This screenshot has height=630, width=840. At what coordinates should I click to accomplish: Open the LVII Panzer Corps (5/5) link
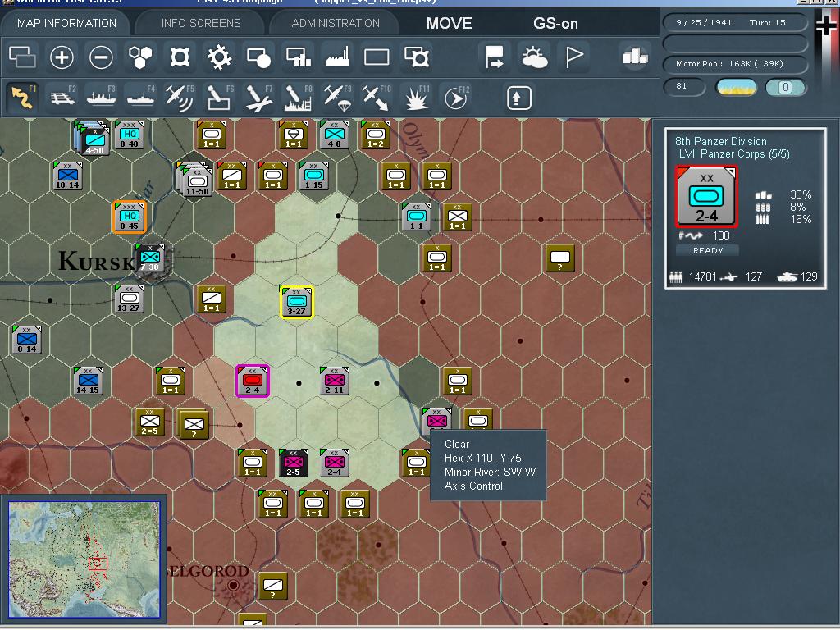pos(734,153)
